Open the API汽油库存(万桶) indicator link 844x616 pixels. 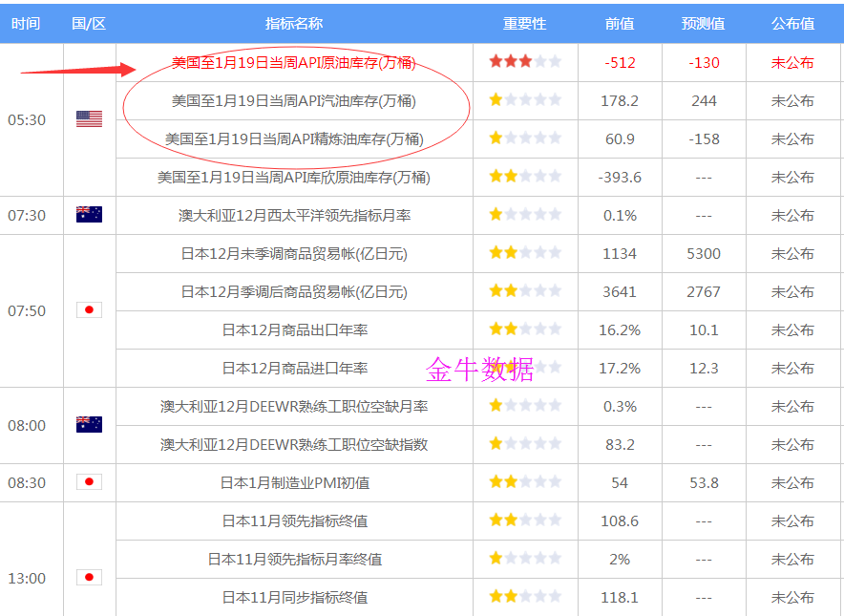click(294, 100)
